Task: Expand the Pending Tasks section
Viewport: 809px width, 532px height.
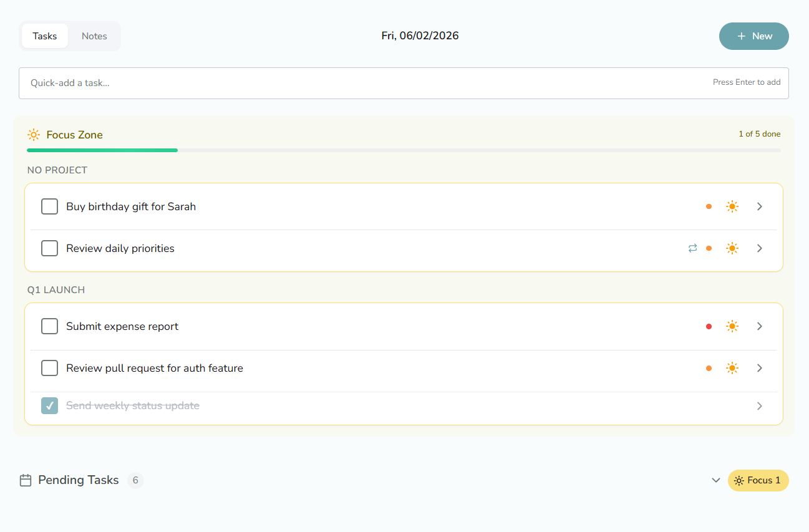Action: coord(715,480)
